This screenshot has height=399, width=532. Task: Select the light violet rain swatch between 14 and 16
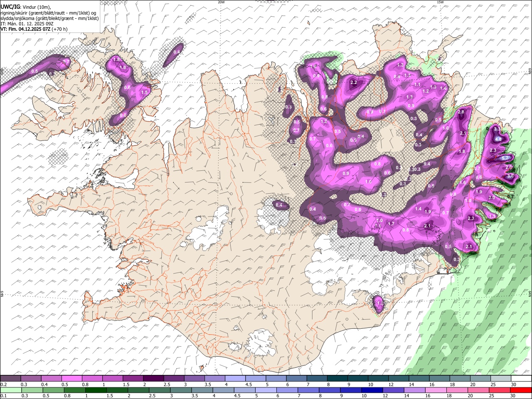(x=414, y=390)
